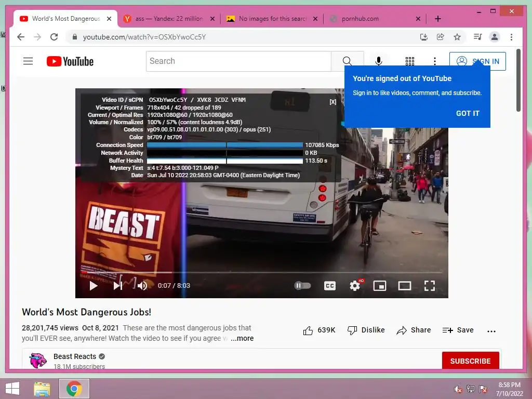This screenshot has height=399, width=532.
Task: Open the taskbar clock and date
Action: click(x=509, y=389)
